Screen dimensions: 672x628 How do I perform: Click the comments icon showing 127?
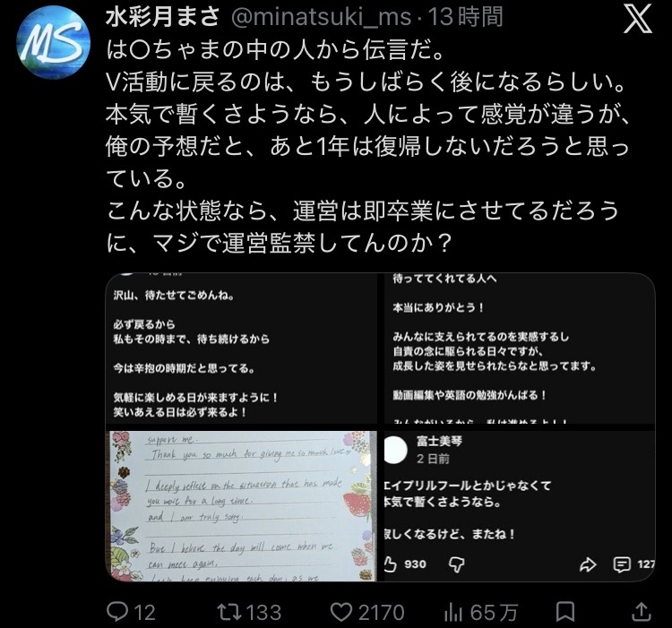coord(622,564)
